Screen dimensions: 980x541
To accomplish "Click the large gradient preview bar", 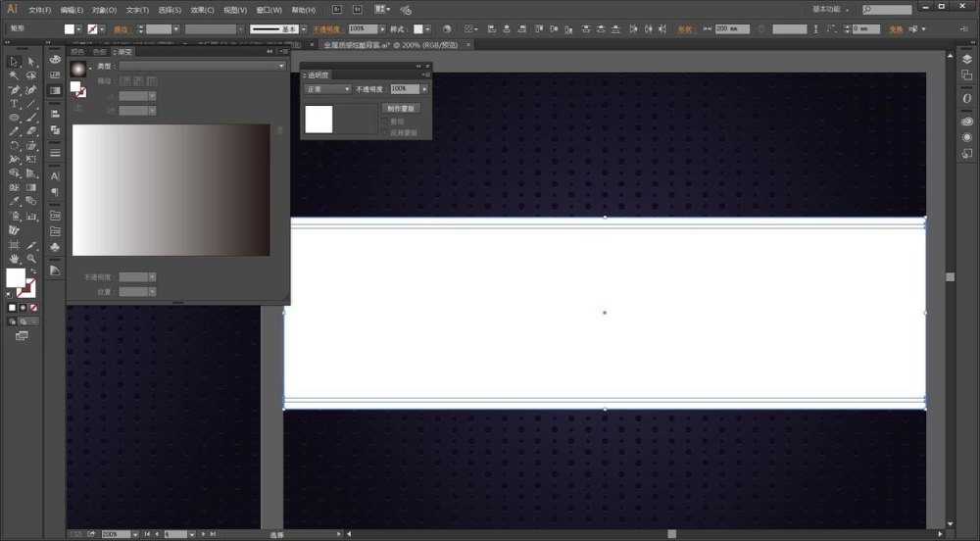I will click(171, 190).
